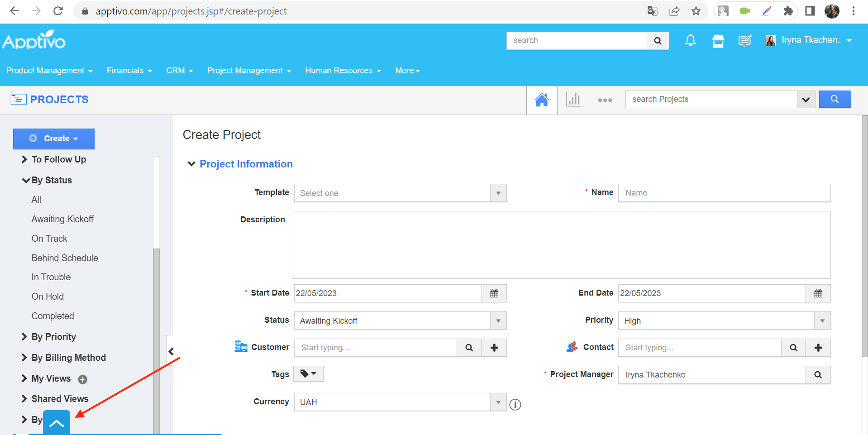Search customers with magnifier icon
This screenshot has height=435, width=868.
(x=469, y=348)
